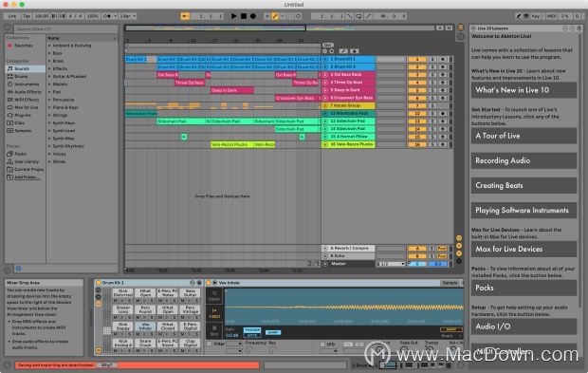This screenshot has height=373, width=588.
Task: Select the Kick Distorted drum pad
Action: point(123,293)
